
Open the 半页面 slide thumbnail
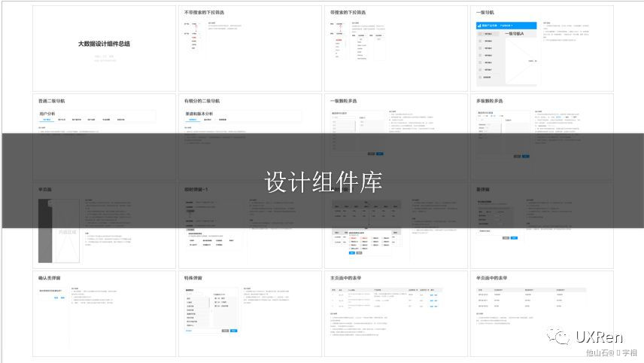point(104,226)
